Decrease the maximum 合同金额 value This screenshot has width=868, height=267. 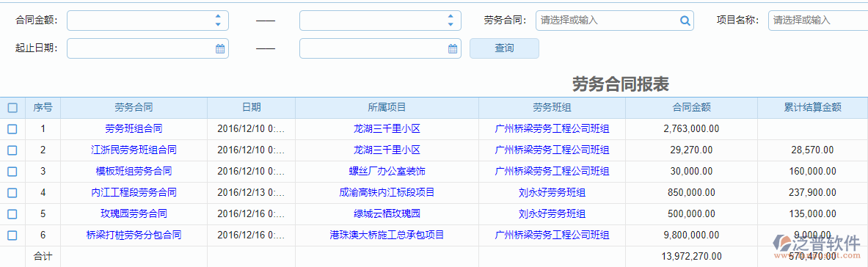coord(451,24)
